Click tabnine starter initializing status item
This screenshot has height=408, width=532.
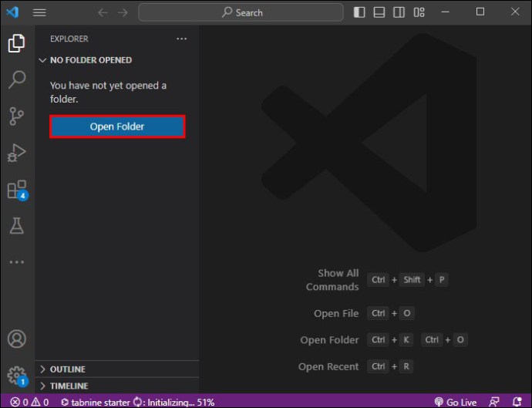pos(137,403)
